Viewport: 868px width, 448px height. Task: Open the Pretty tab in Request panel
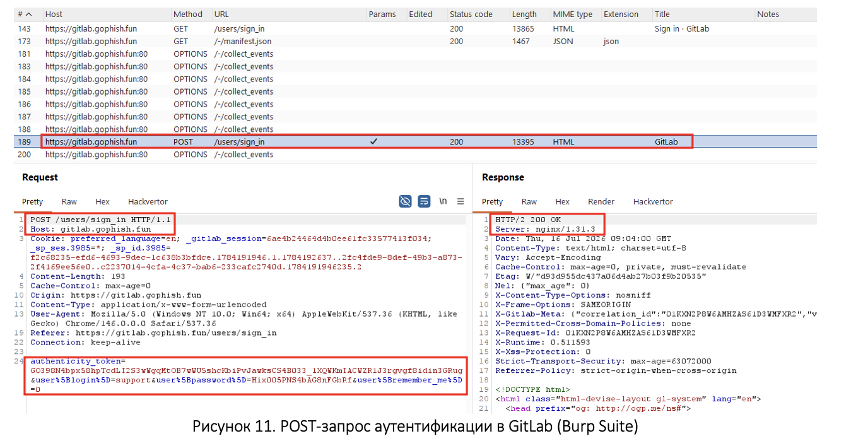coord(33,202)
